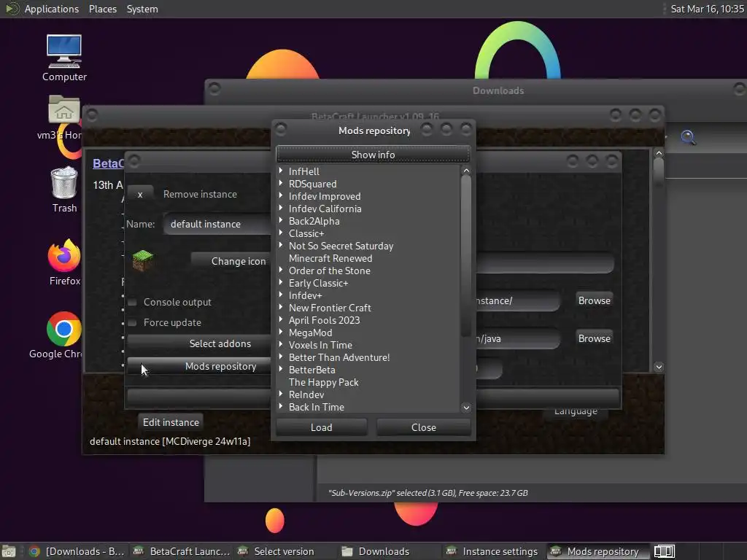Click the instance Name input field
This screenshot has height=560, width=747.
(217, 224)
